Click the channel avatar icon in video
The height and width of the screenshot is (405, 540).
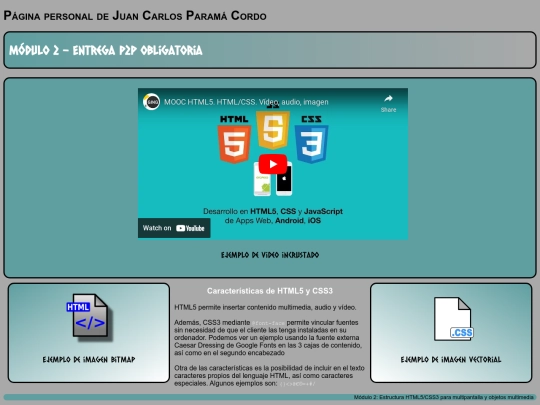(x=151, y=102)
